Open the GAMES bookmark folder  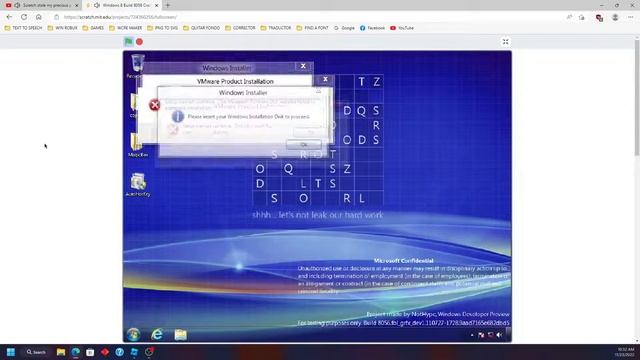93,28
